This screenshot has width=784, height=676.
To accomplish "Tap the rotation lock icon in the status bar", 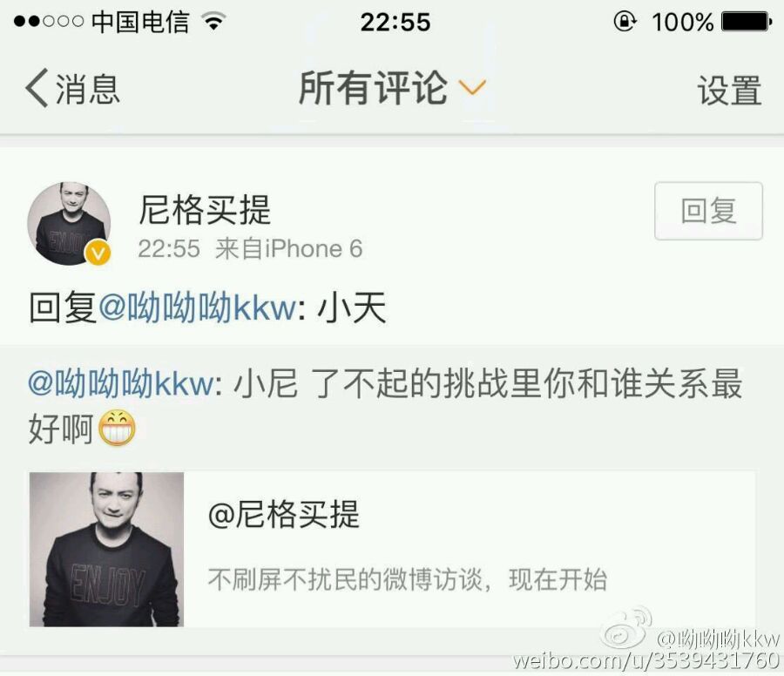I will (625, 22).
